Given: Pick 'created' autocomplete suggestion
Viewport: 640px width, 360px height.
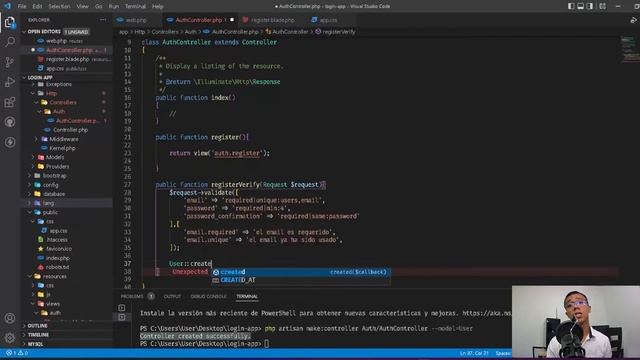Looking at the screenshot, I should (301, 272).
